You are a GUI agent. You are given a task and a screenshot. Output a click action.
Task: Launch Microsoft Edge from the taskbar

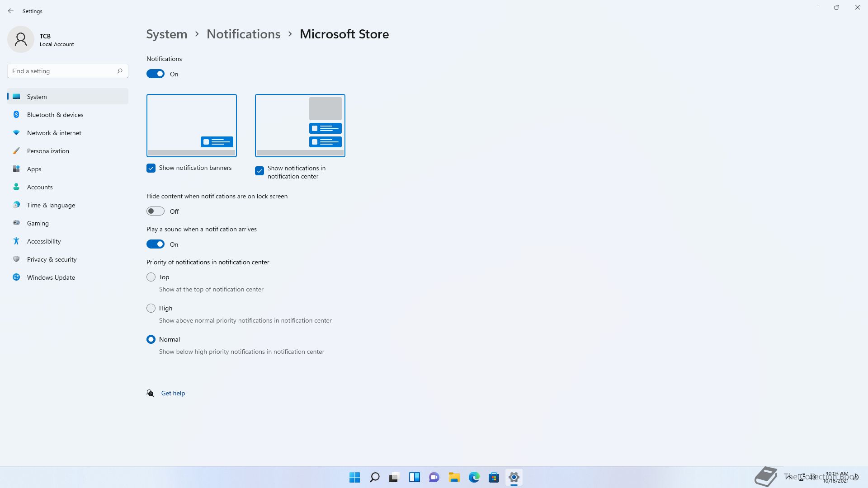pos(474,477)
